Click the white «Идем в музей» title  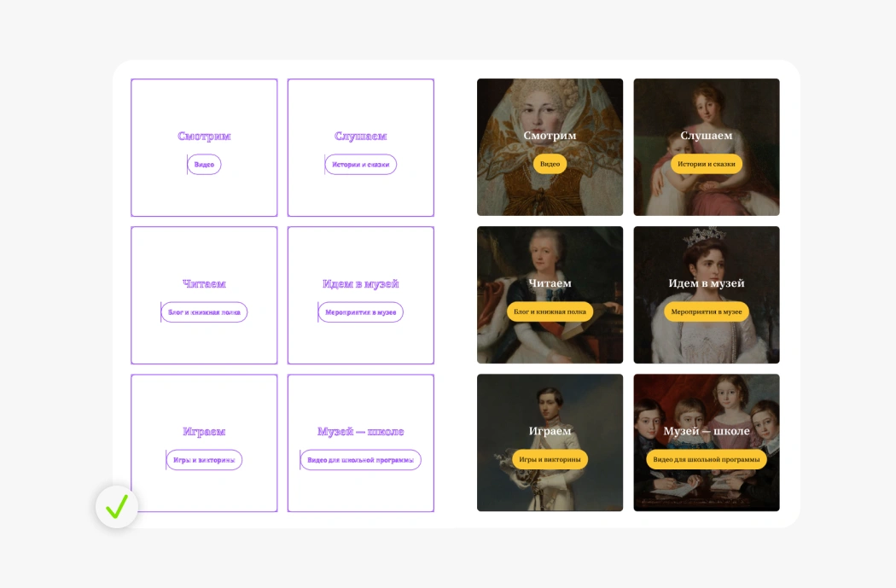coord(707,283)
